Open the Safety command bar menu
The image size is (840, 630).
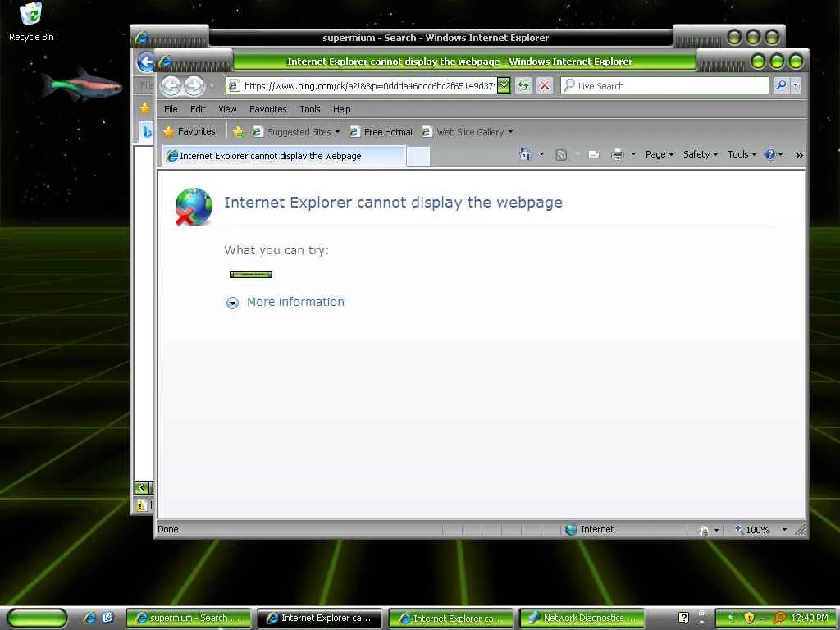(x=701, y=154)
